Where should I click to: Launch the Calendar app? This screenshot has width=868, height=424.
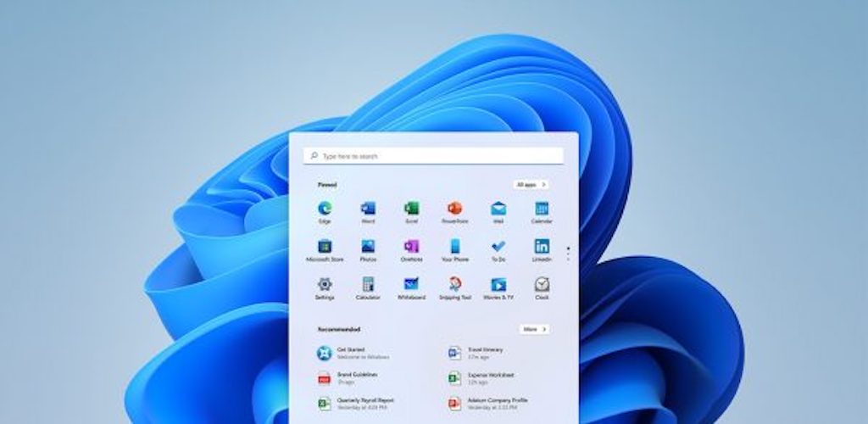542,209
